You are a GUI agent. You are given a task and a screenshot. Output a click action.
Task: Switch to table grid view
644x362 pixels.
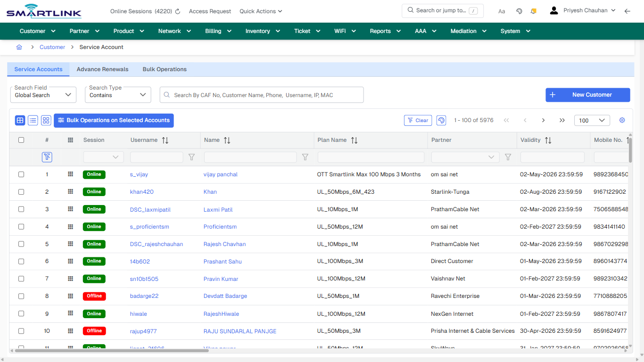19,120
